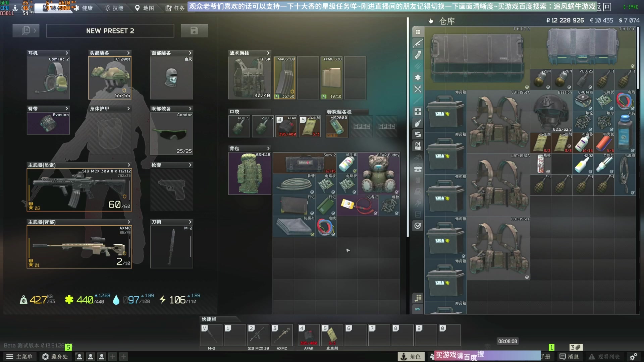Expand the 战术胸挂 tactical rig slot arrow
This screenshot has height=362, width=644.
tap(268, 53)
